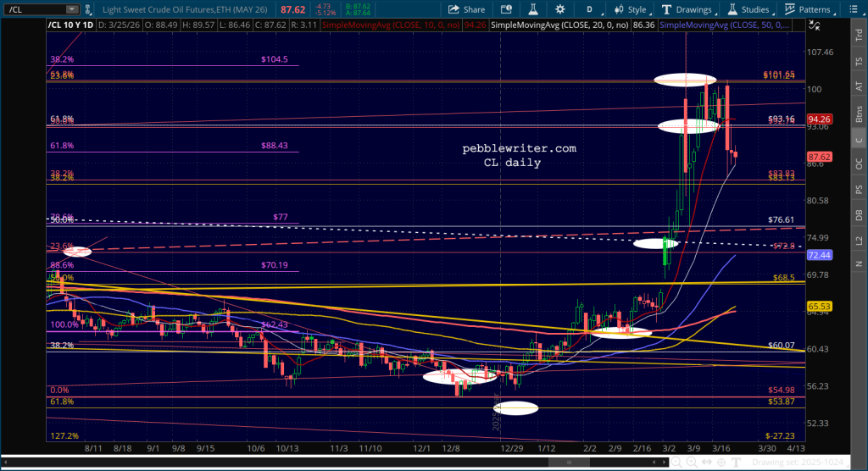Open the symbol dropdown next to /CL
Image resolution: width=868 pixels, height=471 pixels.
point(72,9)
